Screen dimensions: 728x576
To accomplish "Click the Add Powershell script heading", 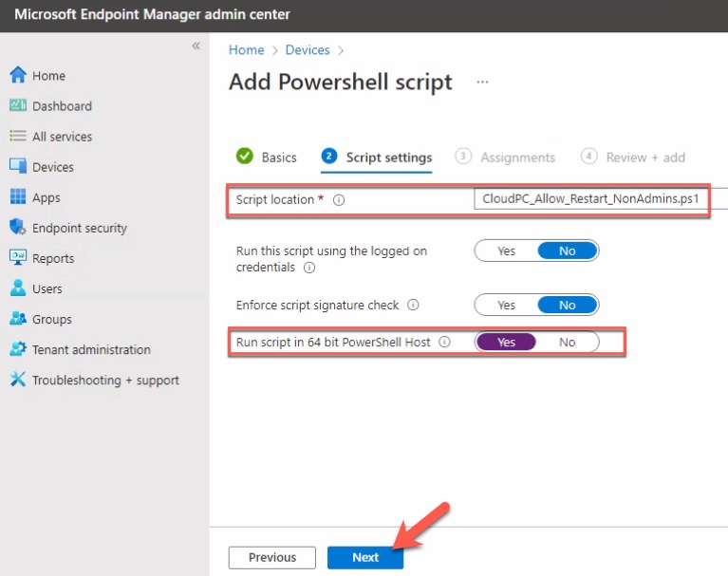I will click(341, 83).
